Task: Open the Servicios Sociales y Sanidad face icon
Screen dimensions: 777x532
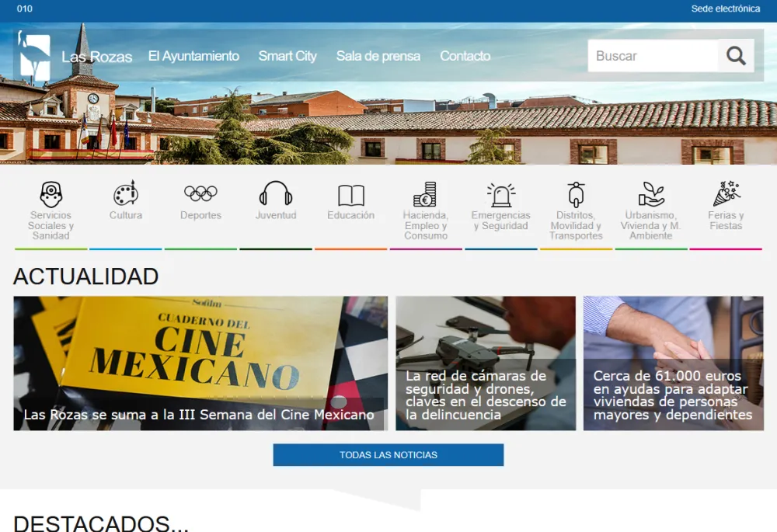Action: point(51,194)
